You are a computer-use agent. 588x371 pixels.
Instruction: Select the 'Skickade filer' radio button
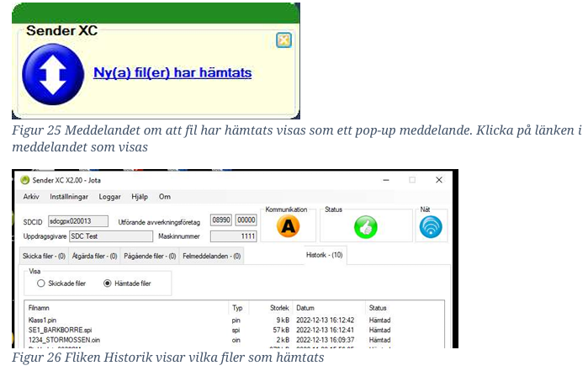pyautogui.click(x=40, y=284)
